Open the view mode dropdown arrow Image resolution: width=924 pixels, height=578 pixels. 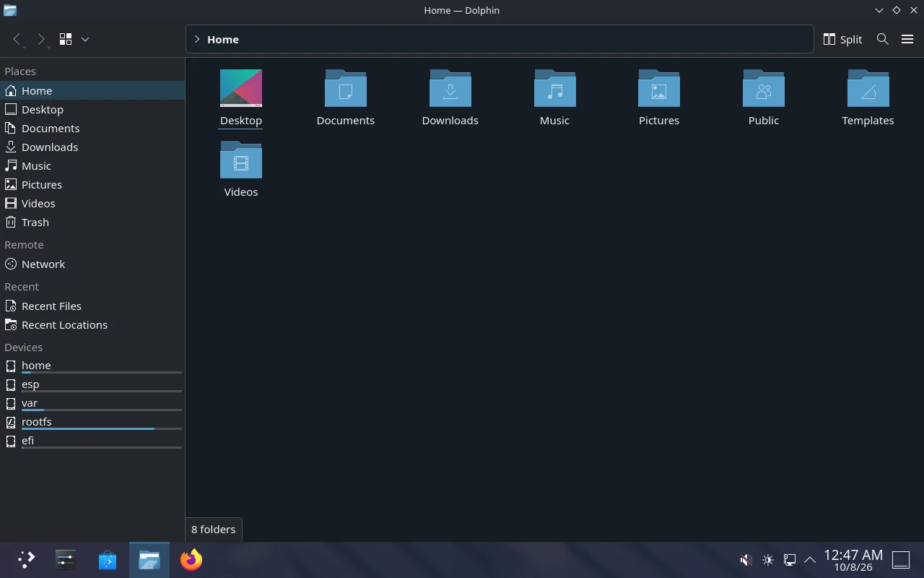[85, 39]
